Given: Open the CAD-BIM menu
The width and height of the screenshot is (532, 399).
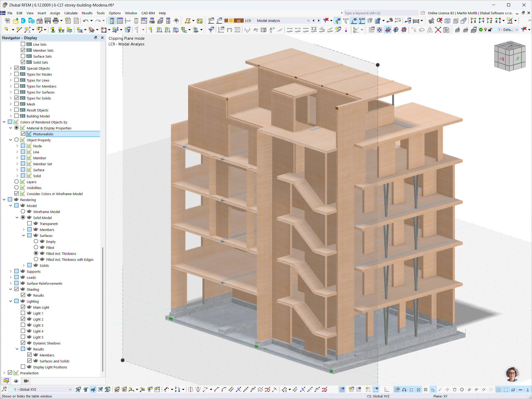Looking at the screenshot, I should point(148,13).
